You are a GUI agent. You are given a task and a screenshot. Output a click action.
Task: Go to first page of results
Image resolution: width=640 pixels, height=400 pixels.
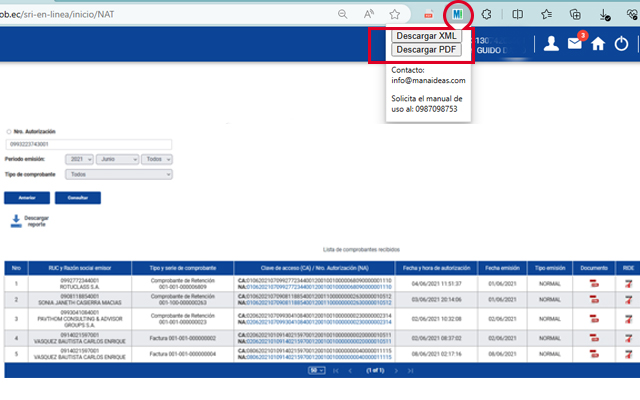336,371
